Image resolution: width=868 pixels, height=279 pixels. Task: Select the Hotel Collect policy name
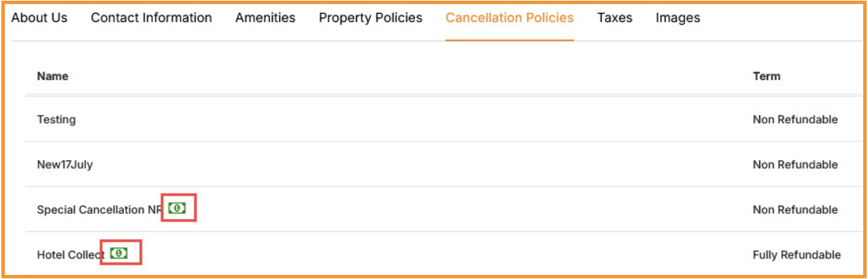click(71, 255)
